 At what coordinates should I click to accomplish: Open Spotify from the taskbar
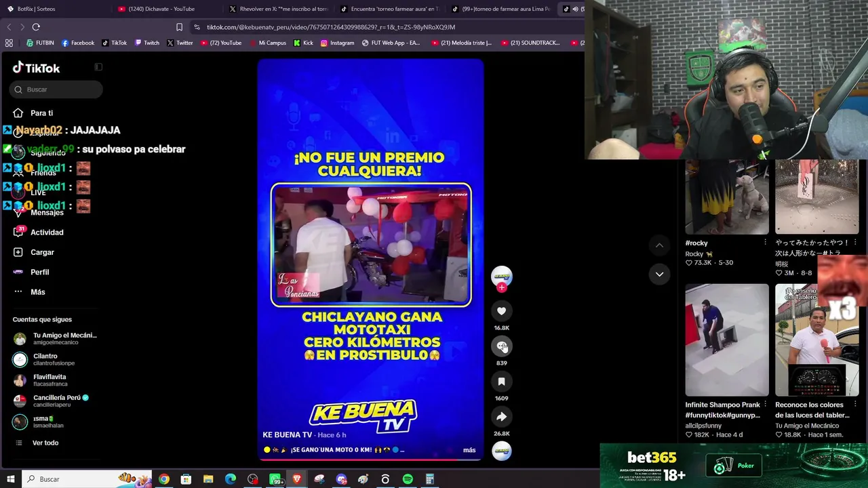tap(408, 479)
